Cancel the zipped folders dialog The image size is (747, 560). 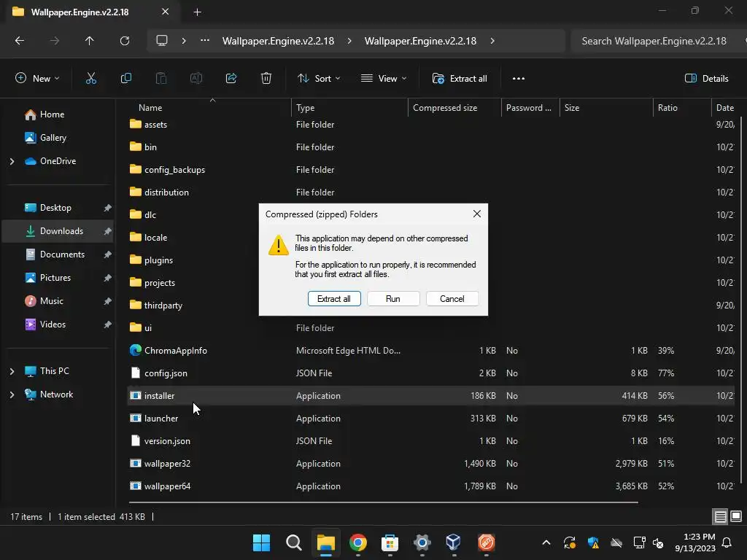452,299
